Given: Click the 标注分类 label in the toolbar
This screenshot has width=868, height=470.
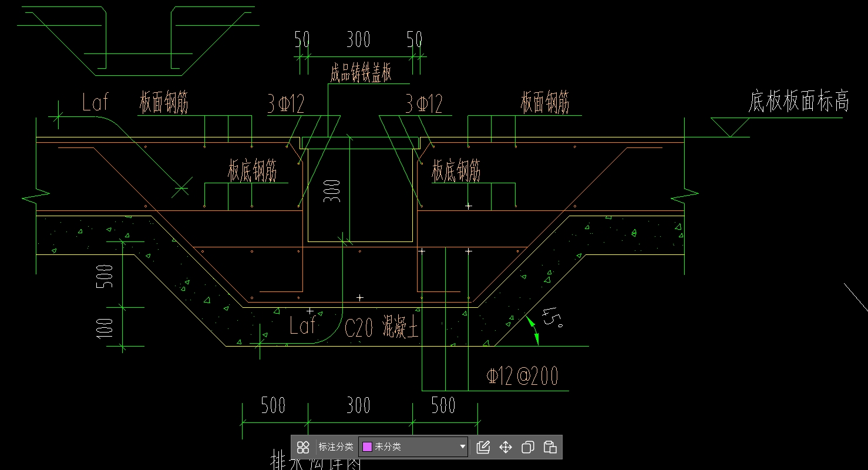Looking at the screenshot, I should tap(336, 447).
